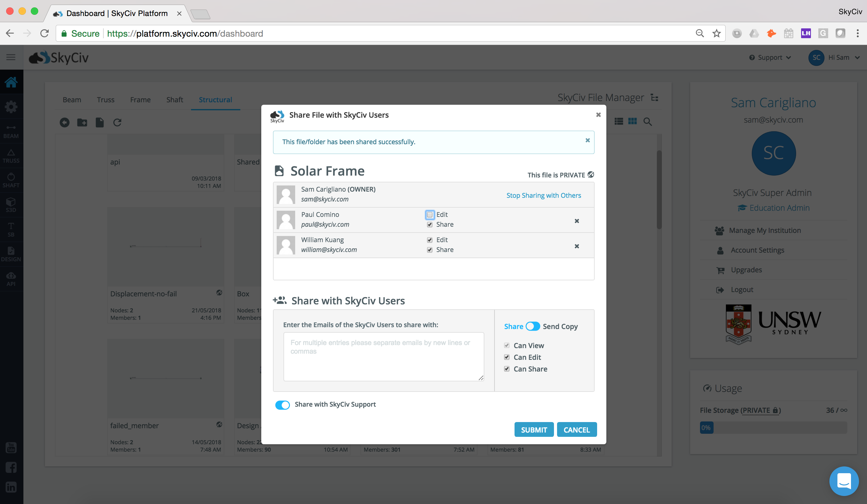The width and height of the screenshot is (867, 504).
Task: Expand the Hi Sam account dropdown
Action: 834,57
